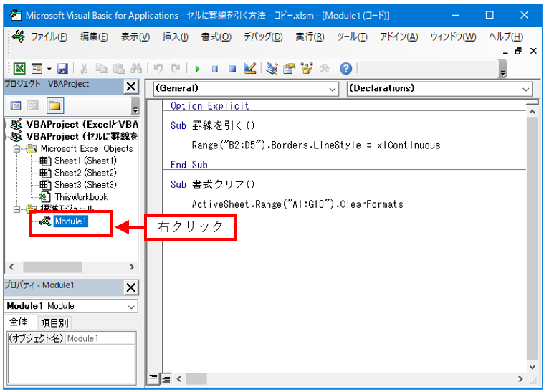Open the ツール(T) menu

[x=352, y=37]
